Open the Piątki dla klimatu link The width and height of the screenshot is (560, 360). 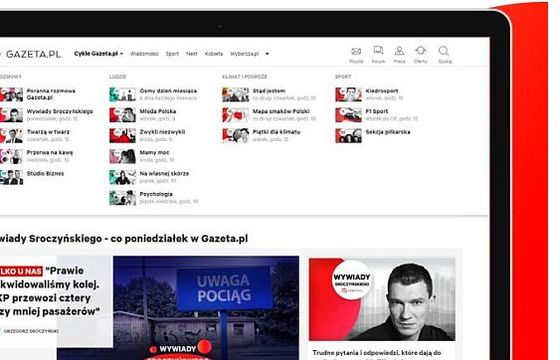pos(276,132)
